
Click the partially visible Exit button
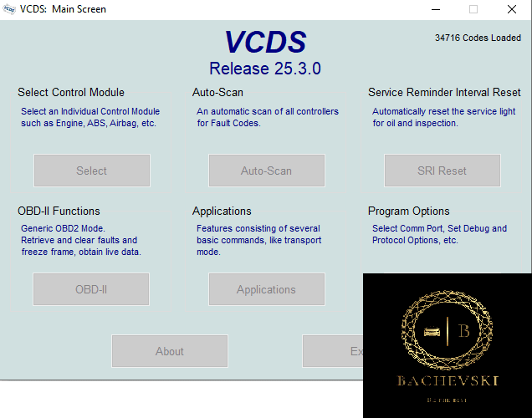[x=335, y=351]
